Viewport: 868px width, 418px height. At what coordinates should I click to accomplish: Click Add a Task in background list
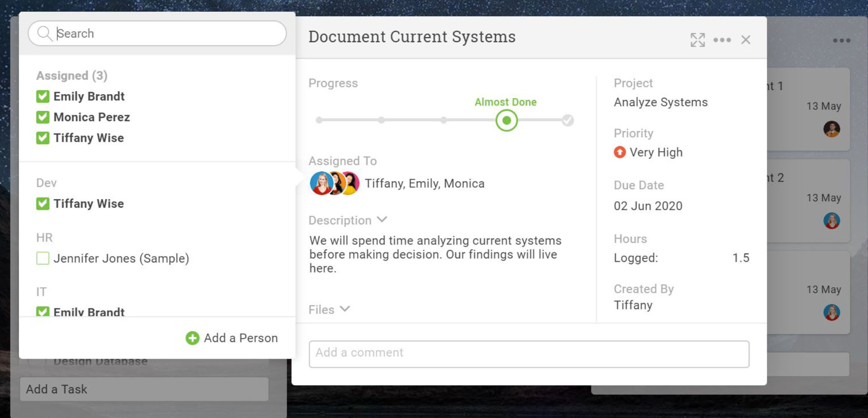[144, 389]
